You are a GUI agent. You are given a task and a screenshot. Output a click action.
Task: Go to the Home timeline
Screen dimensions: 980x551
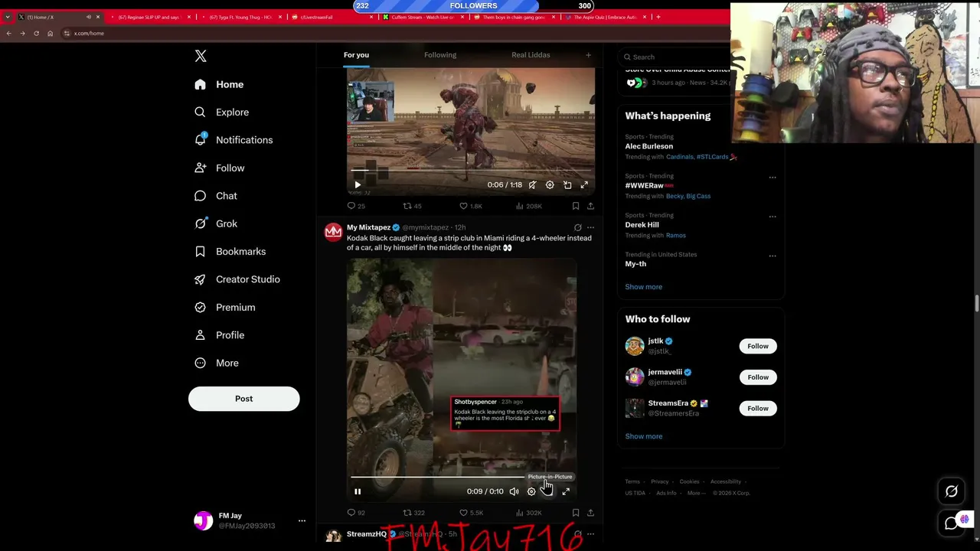(x=219, y=84)
